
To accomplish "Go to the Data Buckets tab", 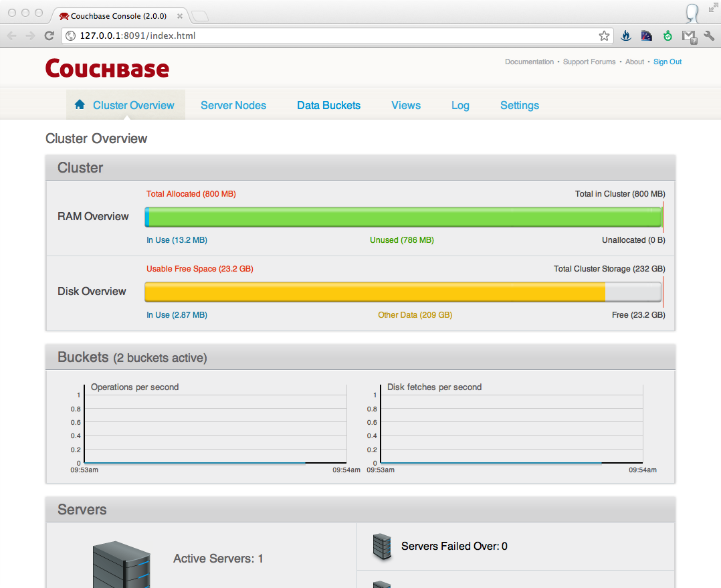I will 329,105.
